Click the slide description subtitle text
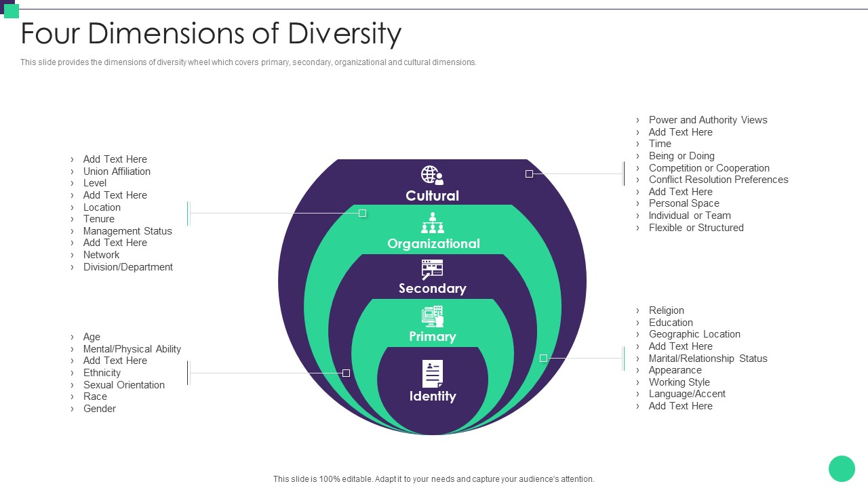The image size is (868, 488). point(248,62)
